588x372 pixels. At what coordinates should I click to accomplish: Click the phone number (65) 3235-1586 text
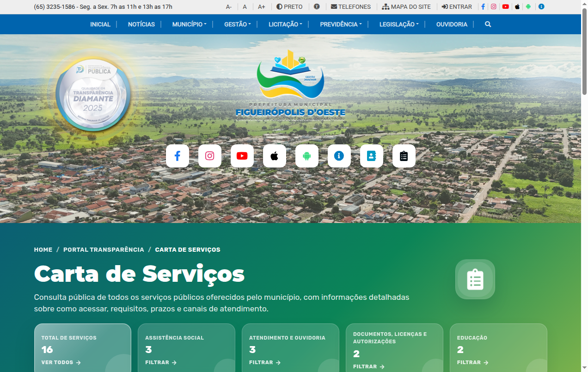click(x=55, y=7)
